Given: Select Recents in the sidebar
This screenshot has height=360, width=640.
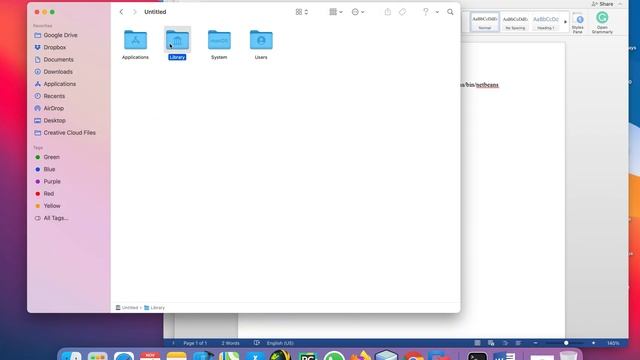Looking at the screenshot, I should (x=54, y=96).
